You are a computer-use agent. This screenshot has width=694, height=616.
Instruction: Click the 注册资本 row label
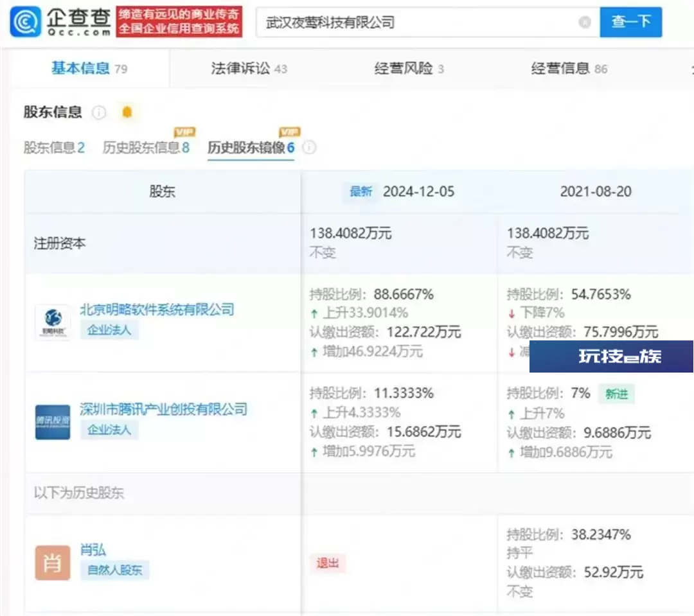point(60,243)
